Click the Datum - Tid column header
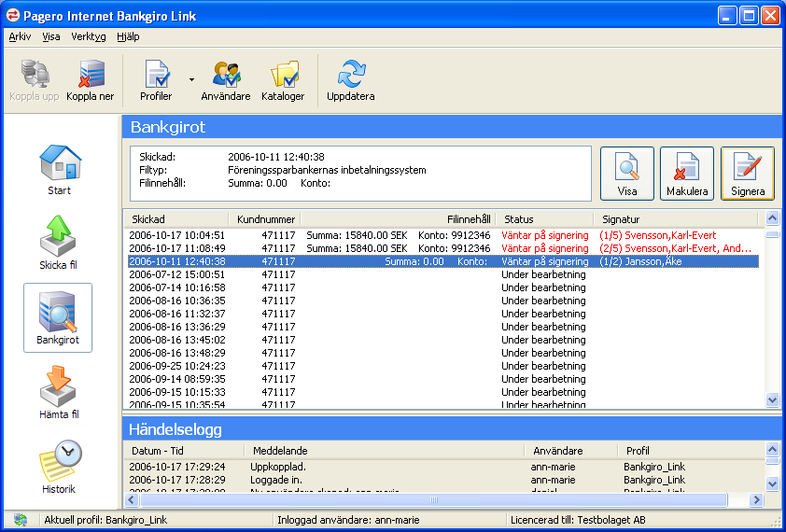Image resolution: width=786 pixels, height=532 pixels. [x=184, y=450]
